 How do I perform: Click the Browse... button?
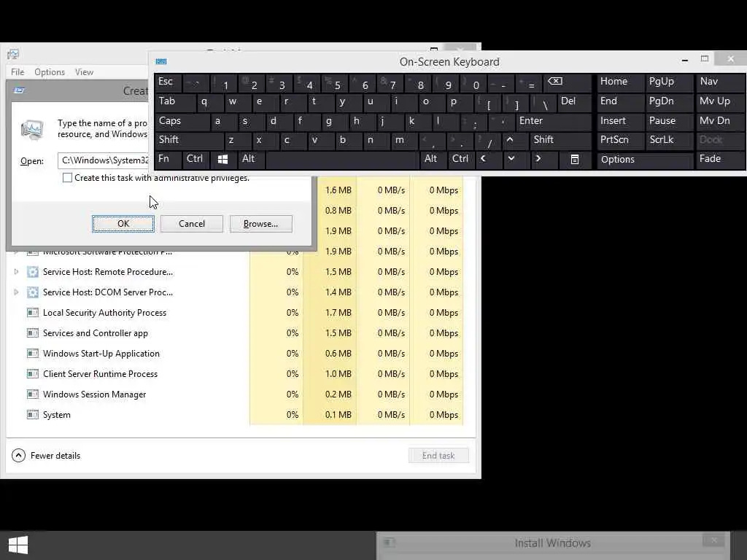pos(260,224)
